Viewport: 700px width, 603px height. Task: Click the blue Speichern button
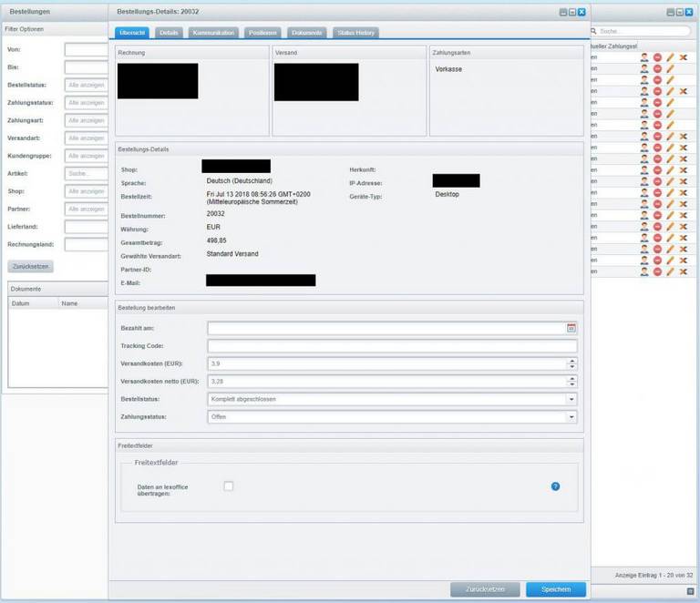[555, 589]
